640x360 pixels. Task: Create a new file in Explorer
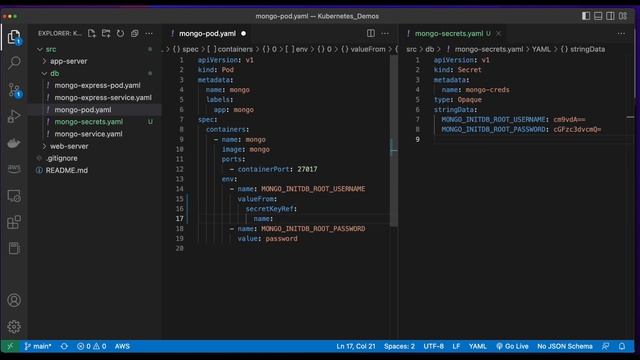pyautogui.click(x=92, y=33)
